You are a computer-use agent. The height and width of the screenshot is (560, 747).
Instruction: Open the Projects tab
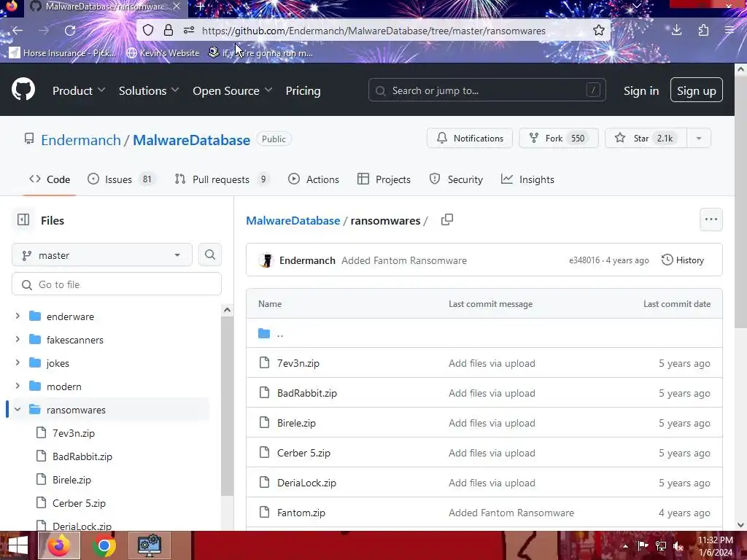384,179
